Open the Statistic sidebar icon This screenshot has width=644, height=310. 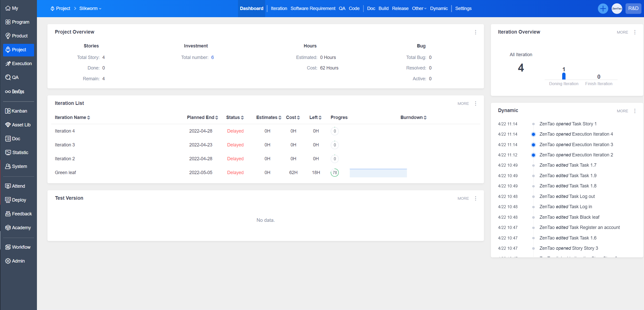(x=8, y=153)
